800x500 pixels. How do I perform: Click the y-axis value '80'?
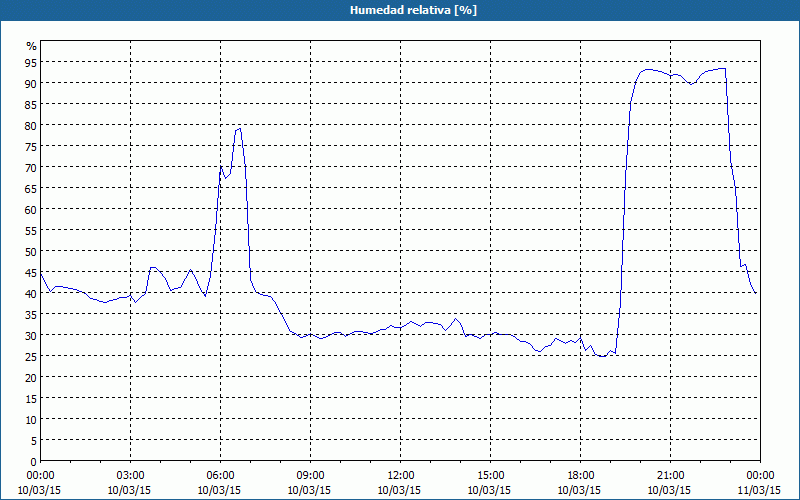31,126
